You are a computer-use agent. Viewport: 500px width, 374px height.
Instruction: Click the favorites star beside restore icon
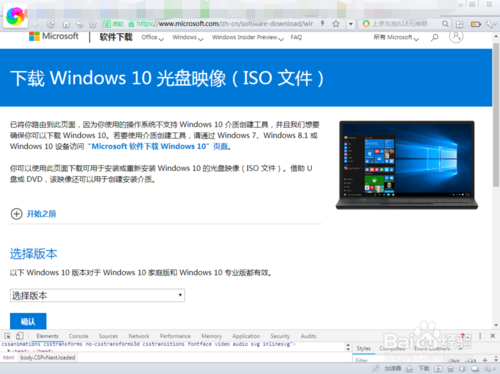pos(93,24)
